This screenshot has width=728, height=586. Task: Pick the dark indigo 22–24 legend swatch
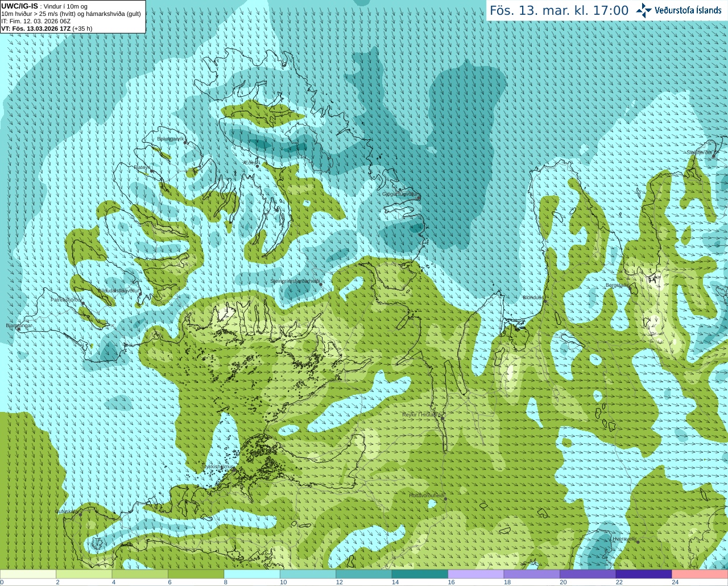(644, 574)
